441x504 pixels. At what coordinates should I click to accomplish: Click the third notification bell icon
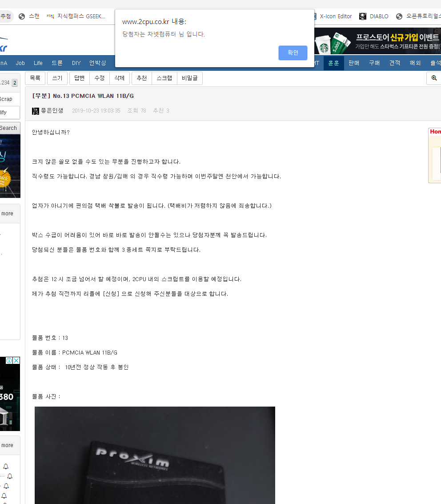(x=6, y=486)
